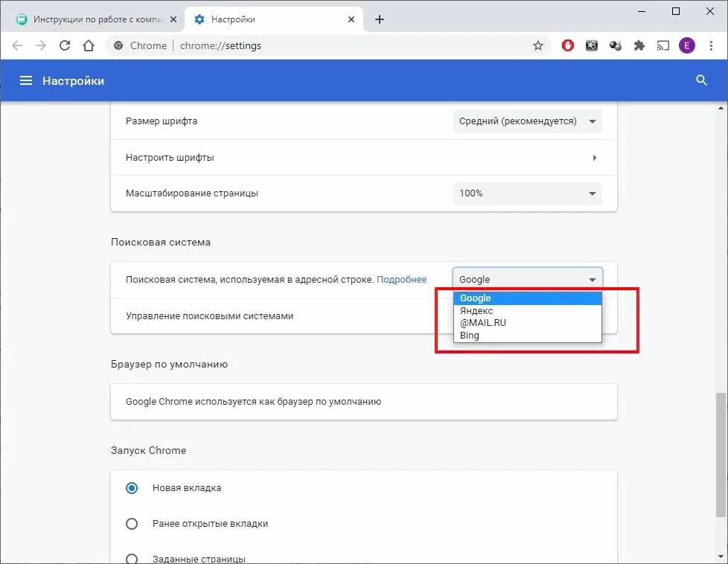Screen dimensions: 728x564
Task: Open the home page icon
Action: coord(89,45)
